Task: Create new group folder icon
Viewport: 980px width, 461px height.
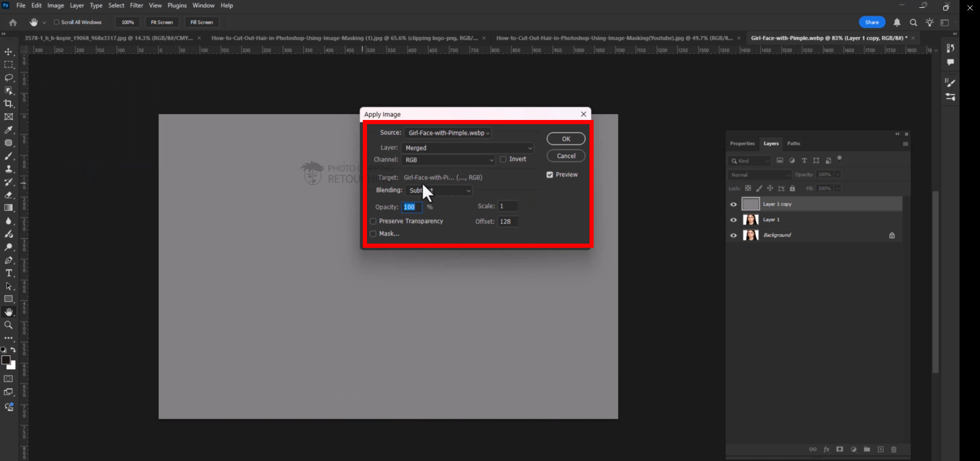Action: coord(867,449)
